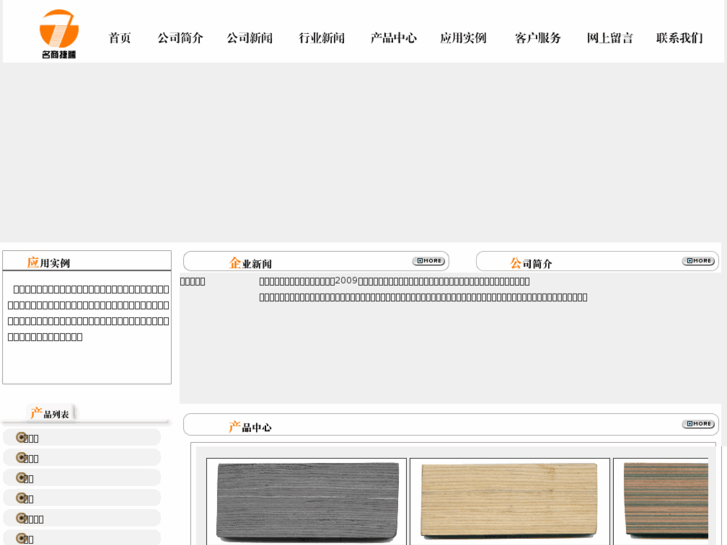This screenshot has height=545, width=727.
Task: Go to 客户服务 page
Action: (x=538, y=38)
